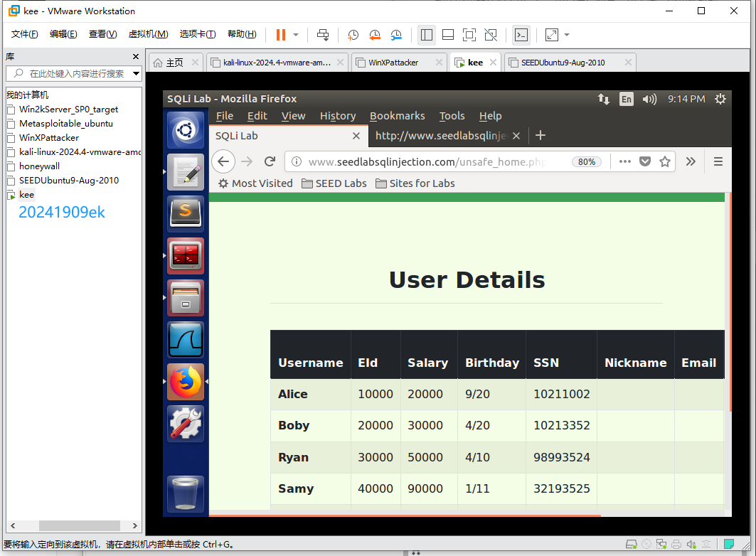Pause the kee virtual machine

pos(281,35)
